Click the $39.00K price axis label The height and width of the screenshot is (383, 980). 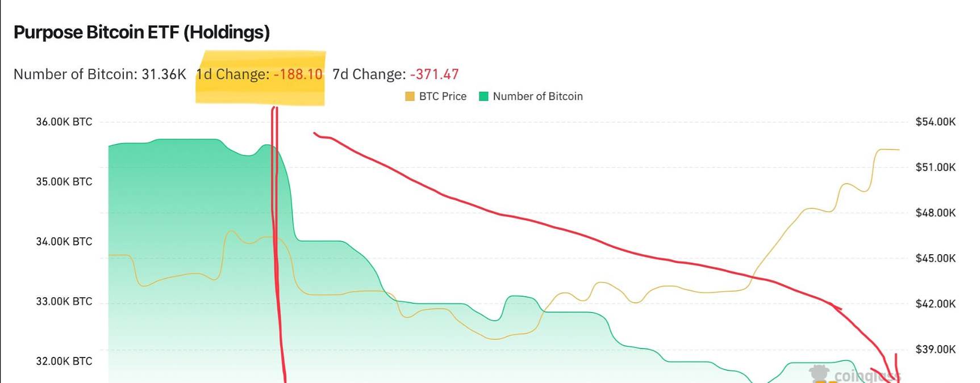(935, 350)
